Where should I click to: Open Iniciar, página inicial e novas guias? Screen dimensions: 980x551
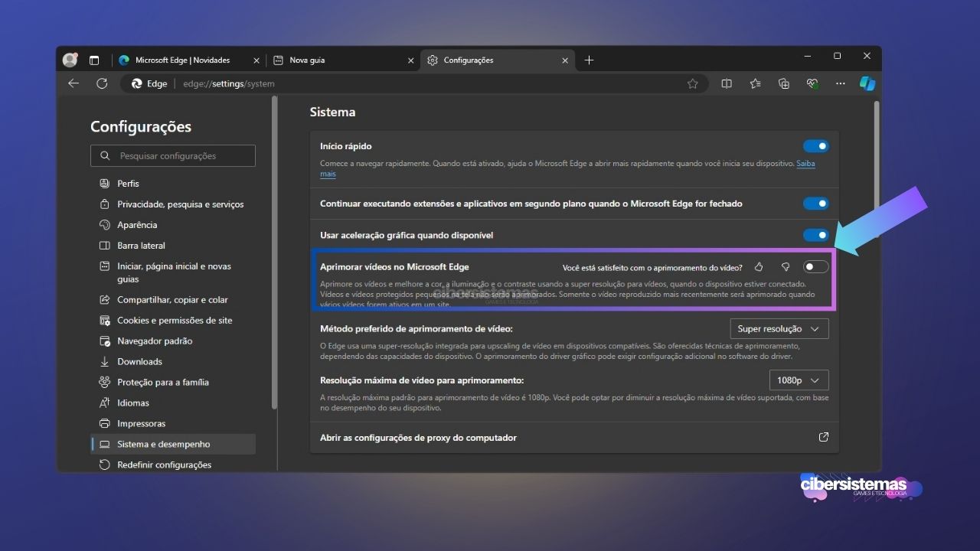click(x=173, y=272)
